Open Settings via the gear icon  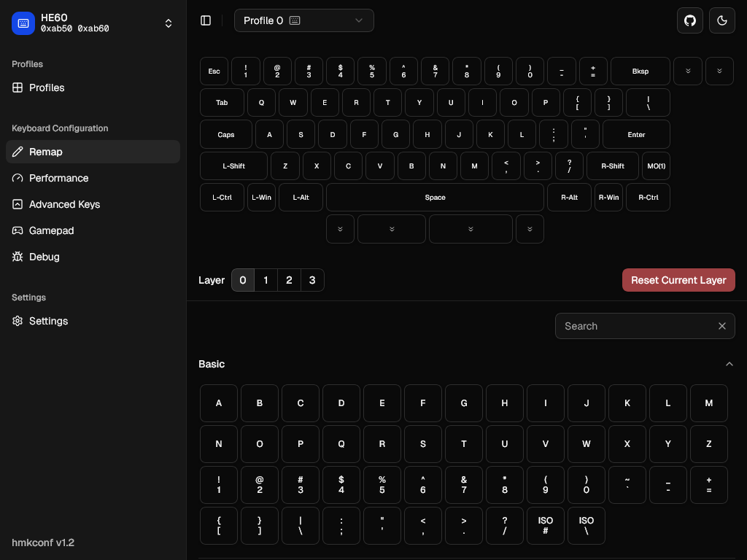(x=18, y=321)
